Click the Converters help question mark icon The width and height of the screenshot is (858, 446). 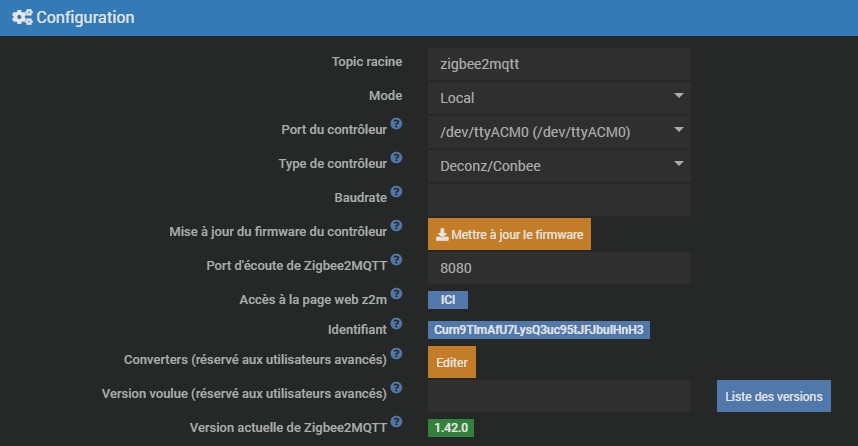tap(396, 354)
